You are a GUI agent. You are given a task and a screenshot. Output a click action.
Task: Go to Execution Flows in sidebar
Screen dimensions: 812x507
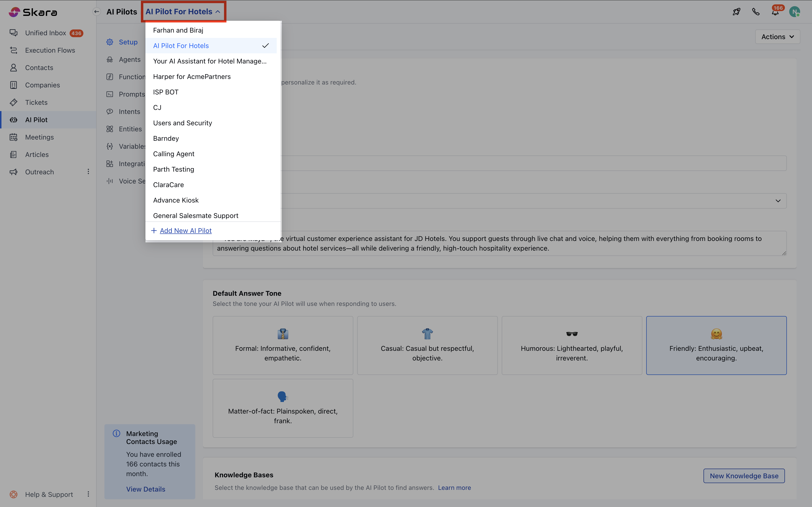coord(50,50)
